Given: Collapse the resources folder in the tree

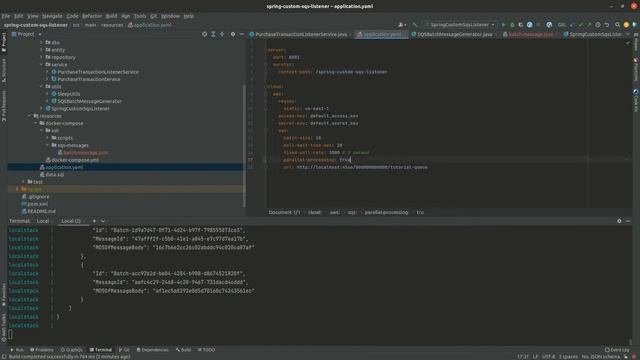Looking at the screenshot, I should 29,116.
